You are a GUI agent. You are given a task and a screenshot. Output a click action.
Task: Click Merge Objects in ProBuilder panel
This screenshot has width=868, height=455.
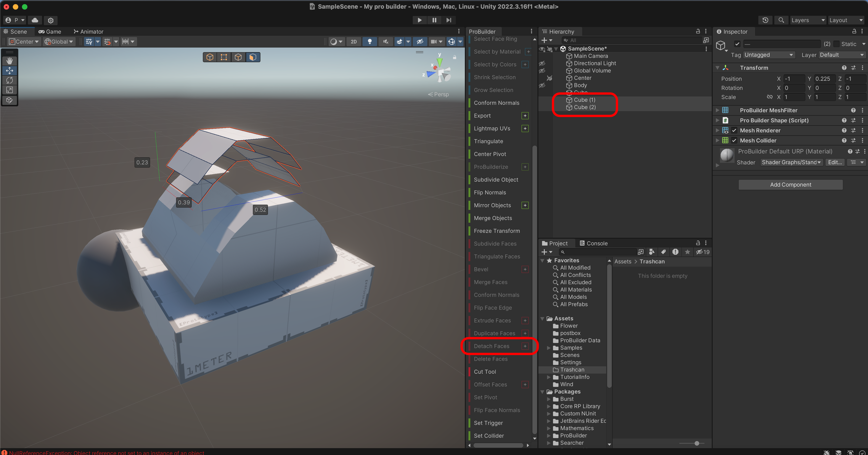coord(493,218)
